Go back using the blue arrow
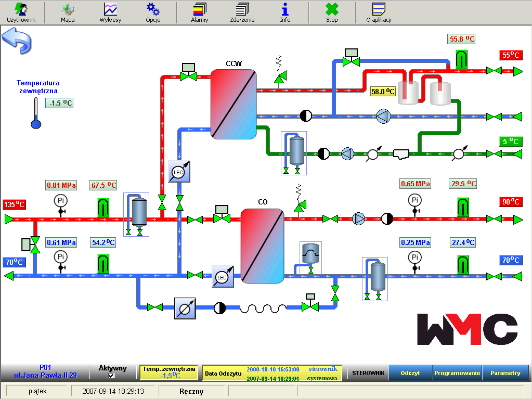This screenshot has width=532, height=399. pos(17,41)
